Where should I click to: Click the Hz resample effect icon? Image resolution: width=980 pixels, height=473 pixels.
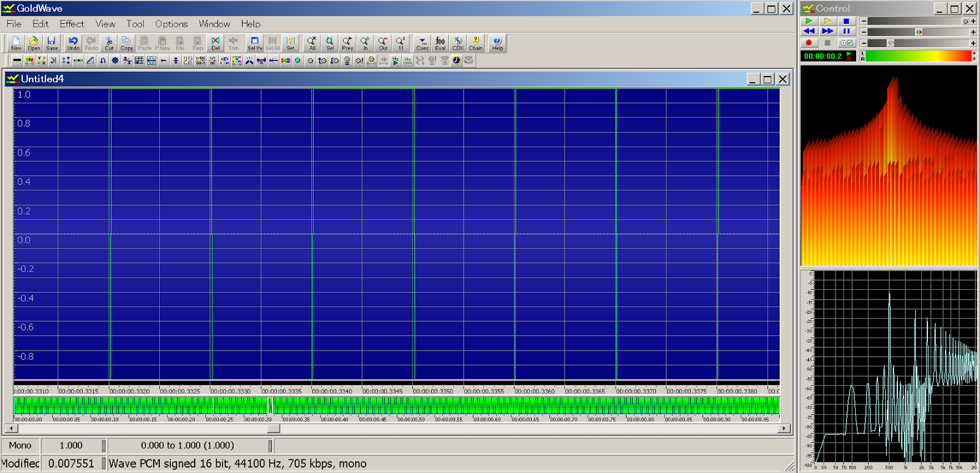point(407,61)
